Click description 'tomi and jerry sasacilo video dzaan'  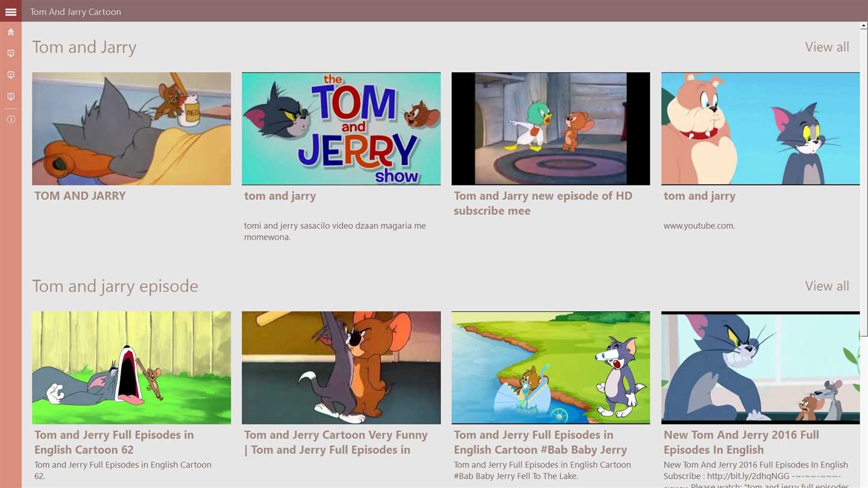point(335,231)
